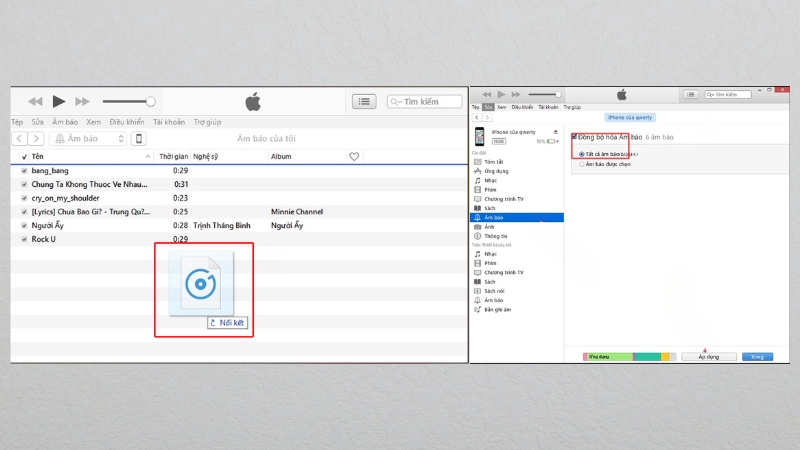Image resolution: width=800 pixels, height=450 pixels.
Task: Open Âm báo menu in left menu bar
Action: [65, 122]
